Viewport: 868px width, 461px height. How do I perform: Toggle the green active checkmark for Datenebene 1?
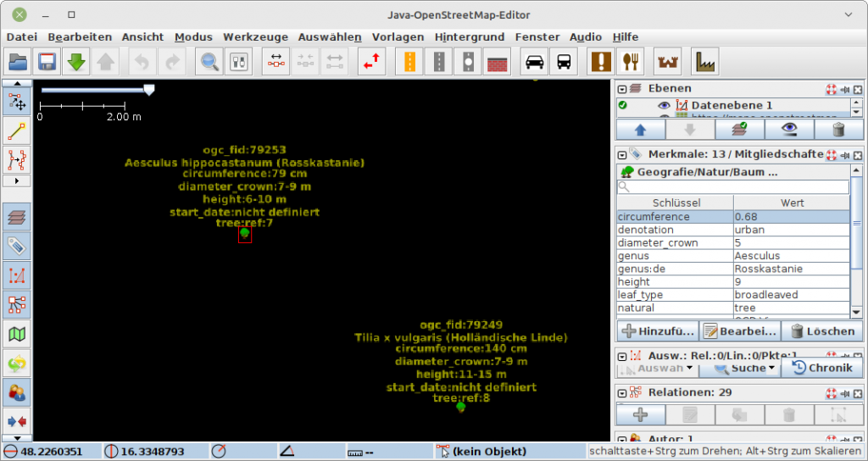623,105
